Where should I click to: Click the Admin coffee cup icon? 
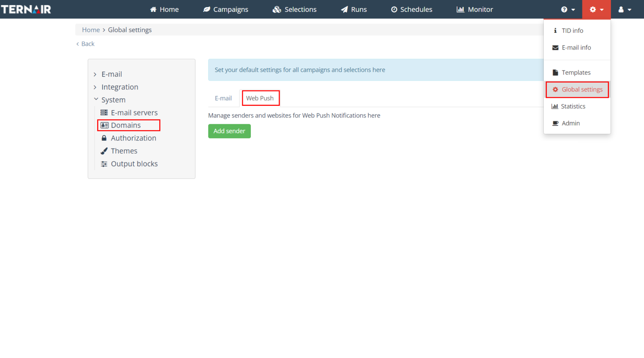tap(556, 123)
